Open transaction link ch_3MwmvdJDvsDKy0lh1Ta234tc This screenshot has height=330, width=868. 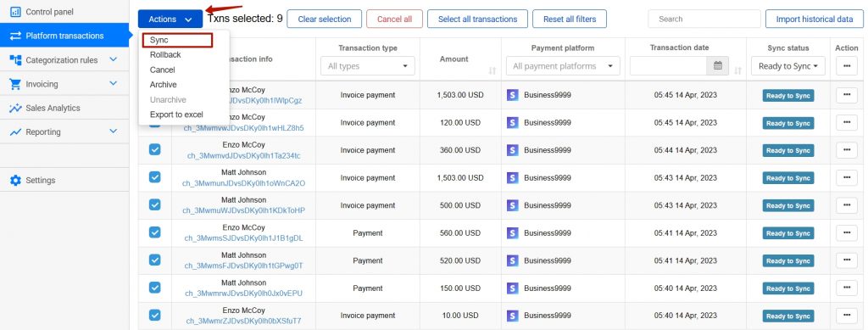244,156
